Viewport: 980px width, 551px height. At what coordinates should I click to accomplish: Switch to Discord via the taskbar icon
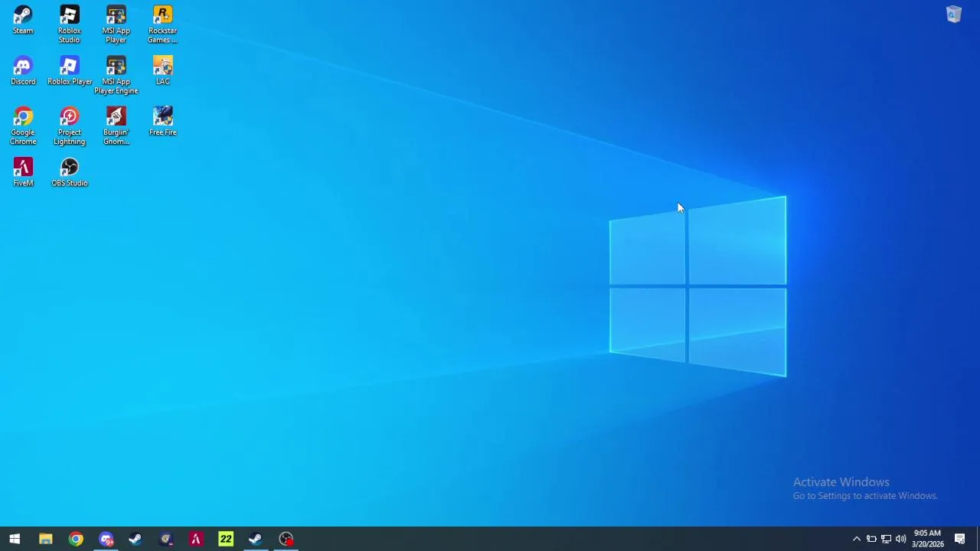pos(106,539)
